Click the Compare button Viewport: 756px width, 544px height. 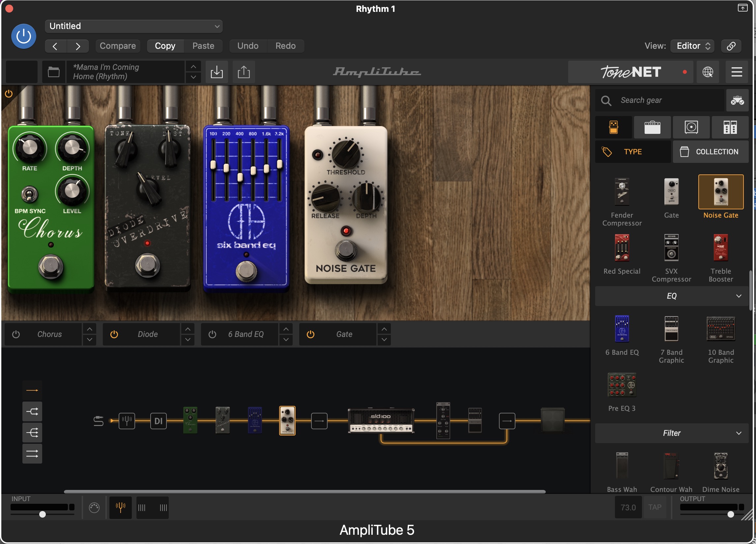pos(118,46)
